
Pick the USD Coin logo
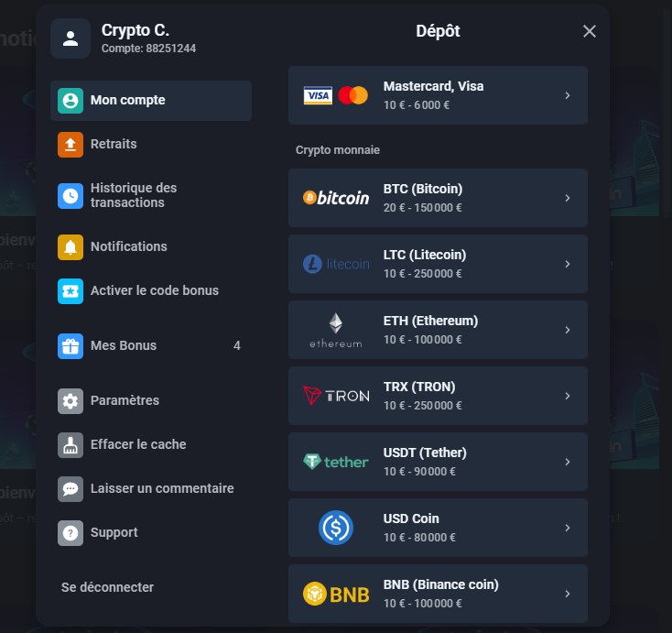click(336, 528)
